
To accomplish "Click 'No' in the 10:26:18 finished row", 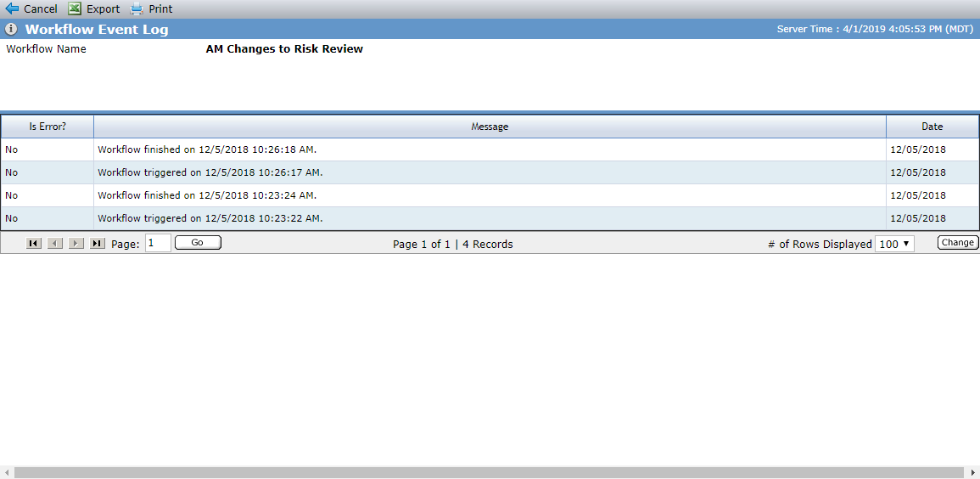I will 11,149.
